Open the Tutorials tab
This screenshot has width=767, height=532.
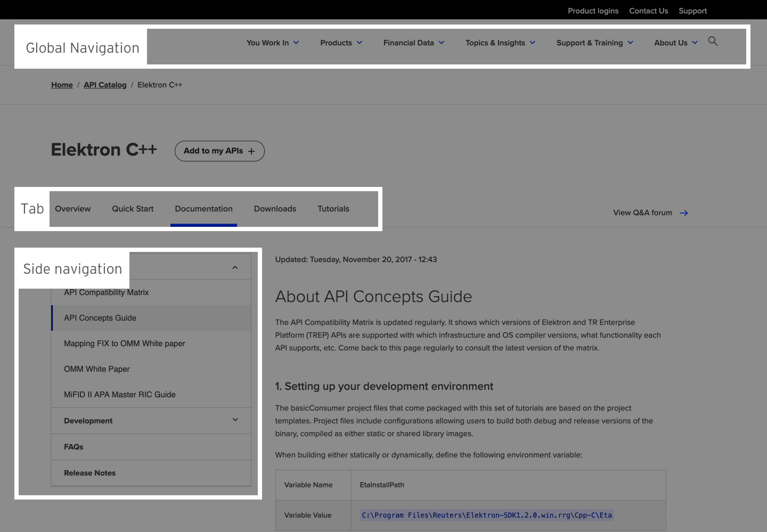click(x=333, y=209)
